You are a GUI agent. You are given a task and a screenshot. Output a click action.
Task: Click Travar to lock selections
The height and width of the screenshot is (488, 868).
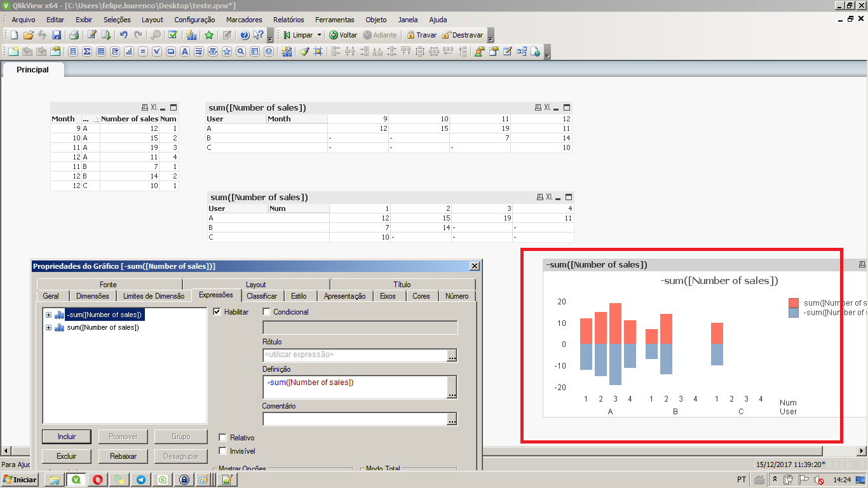(x=422, y=35)
